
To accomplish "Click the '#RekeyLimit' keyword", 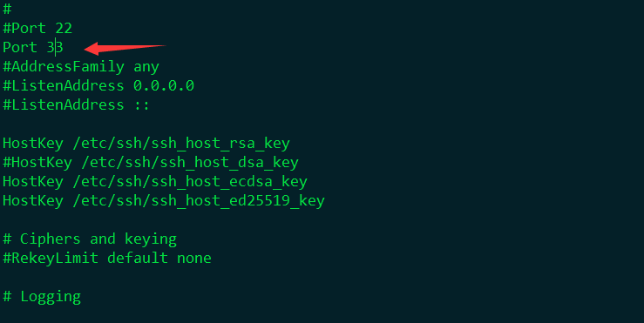I will click(x=50, y=259).
